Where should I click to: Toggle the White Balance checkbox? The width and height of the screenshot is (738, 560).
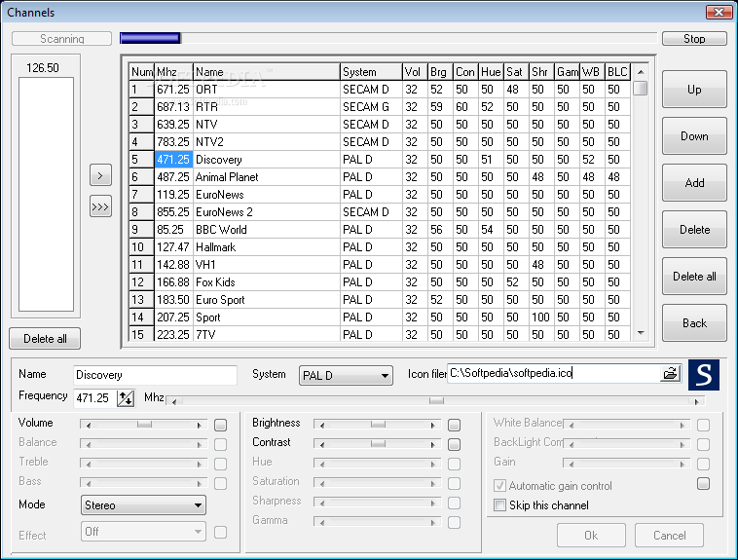click(703, 426)
